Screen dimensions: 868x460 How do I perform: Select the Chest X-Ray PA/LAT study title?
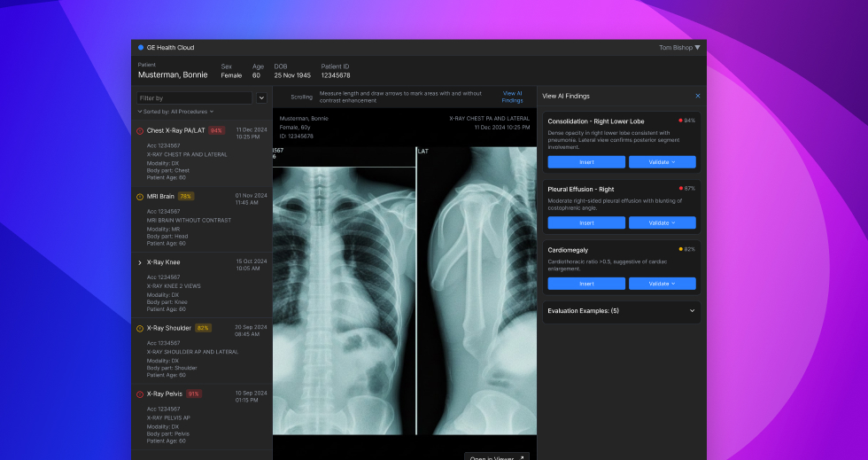pos(175,131)
